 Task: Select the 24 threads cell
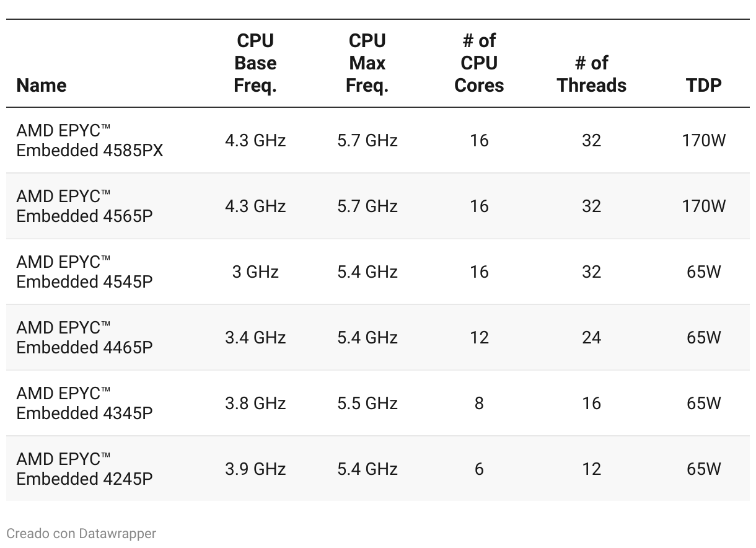tap(592, 337)
